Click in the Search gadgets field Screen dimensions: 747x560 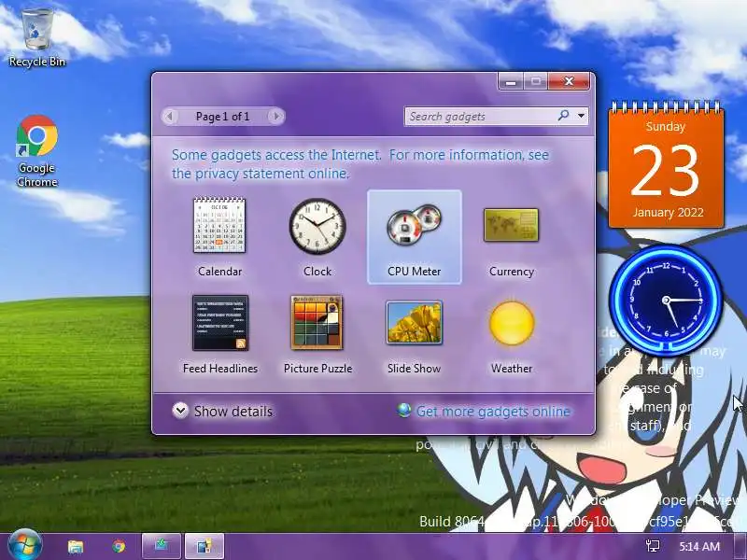481,116
